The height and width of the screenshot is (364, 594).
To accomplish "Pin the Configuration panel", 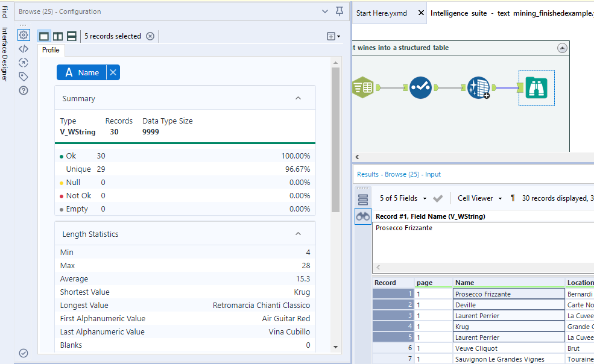I will tap(340, 12).
